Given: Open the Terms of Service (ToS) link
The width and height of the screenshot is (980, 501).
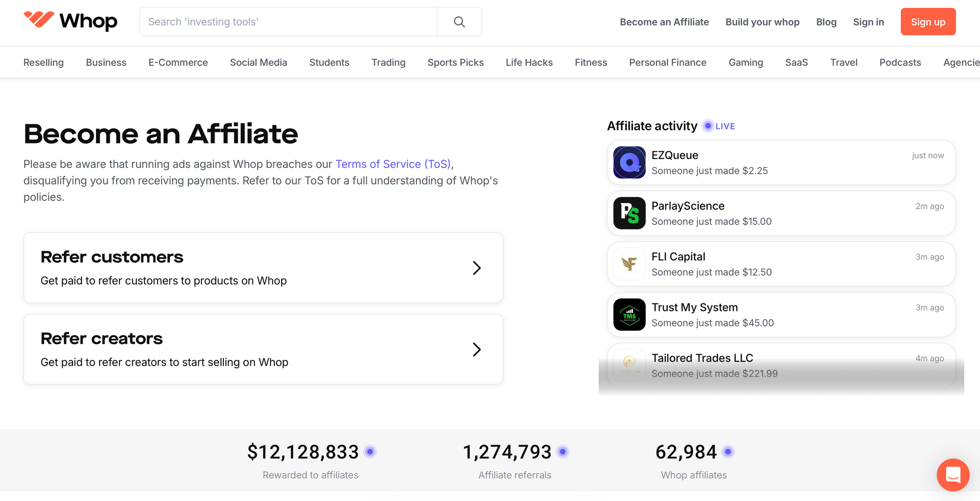Looking at the screenshot, I should [x=393, y=164].
